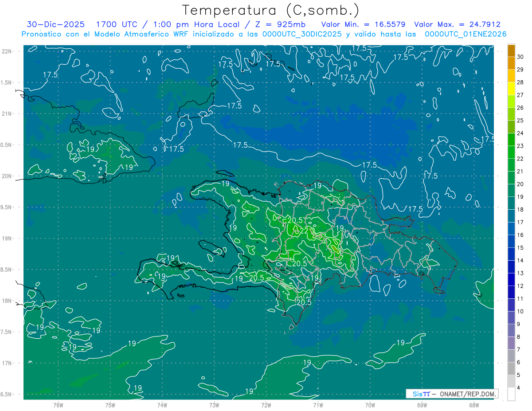Click the "Temperatura (C,somb.)" map title
This screenshot has height=411, width=532.
click(271, 10)
